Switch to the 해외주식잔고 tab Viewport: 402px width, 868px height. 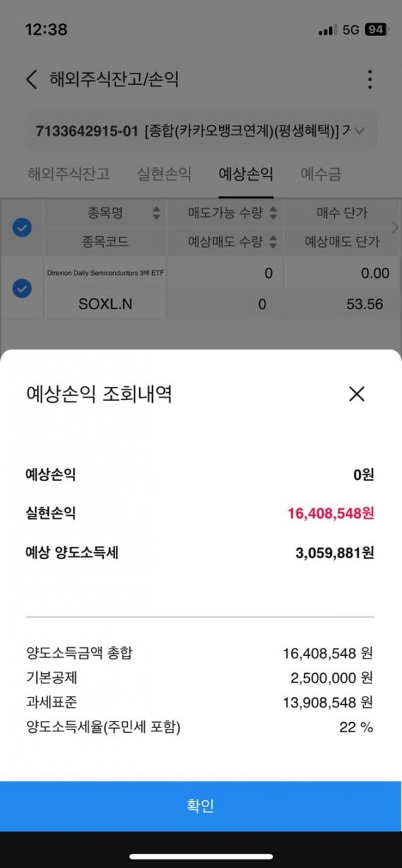coord(68,174)
